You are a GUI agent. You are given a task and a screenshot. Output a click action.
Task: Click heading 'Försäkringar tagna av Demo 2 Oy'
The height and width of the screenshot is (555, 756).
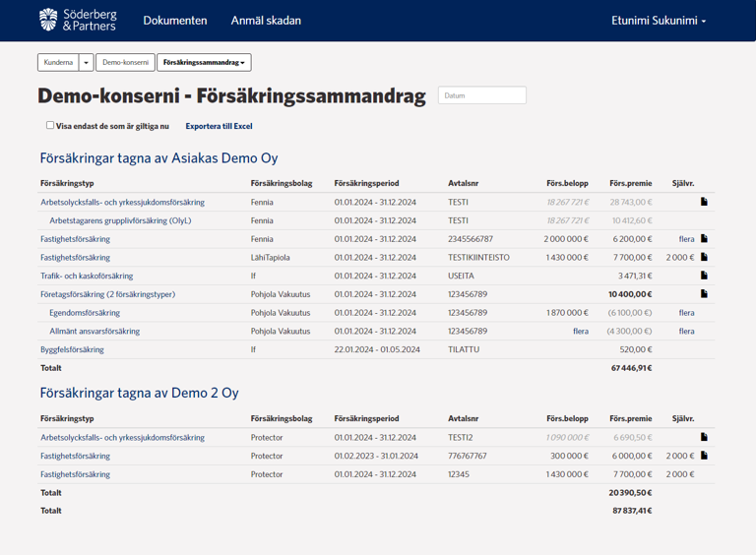[x=140, y=393]
